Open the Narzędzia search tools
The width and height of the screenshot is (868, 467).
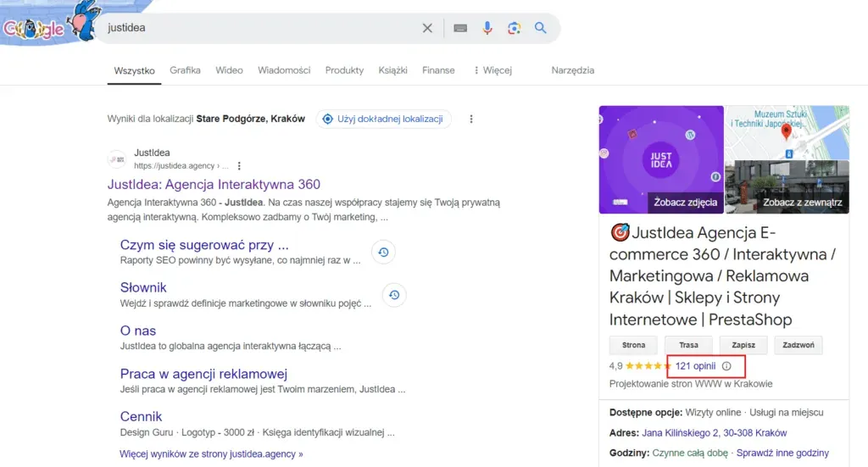click(573, 70)
